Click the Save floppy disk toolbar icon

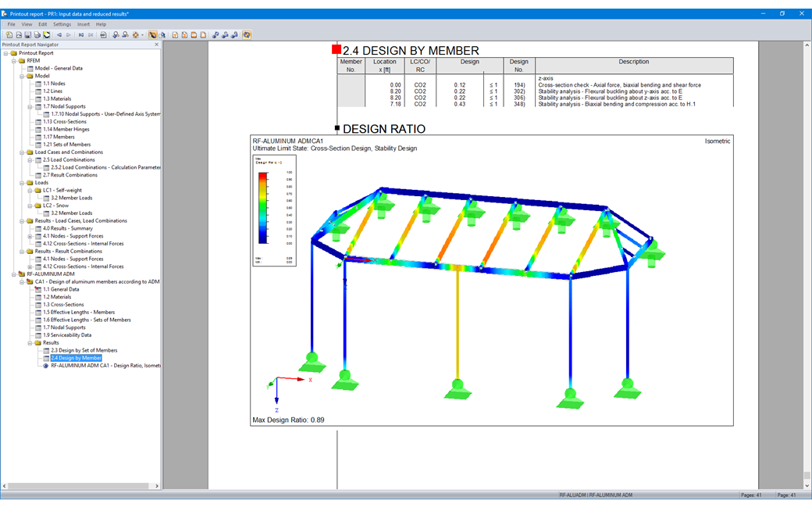(x=28, y=34)
